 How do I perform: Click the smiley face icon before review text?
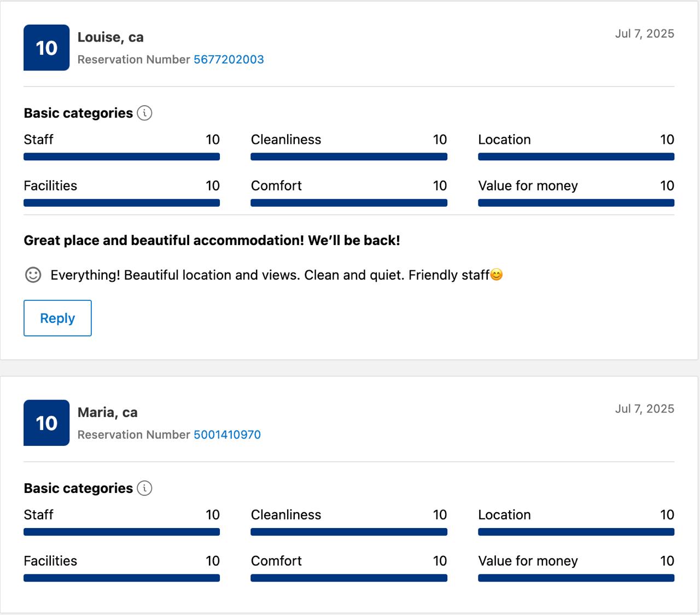pyautogui.click(x=33, y=275)
